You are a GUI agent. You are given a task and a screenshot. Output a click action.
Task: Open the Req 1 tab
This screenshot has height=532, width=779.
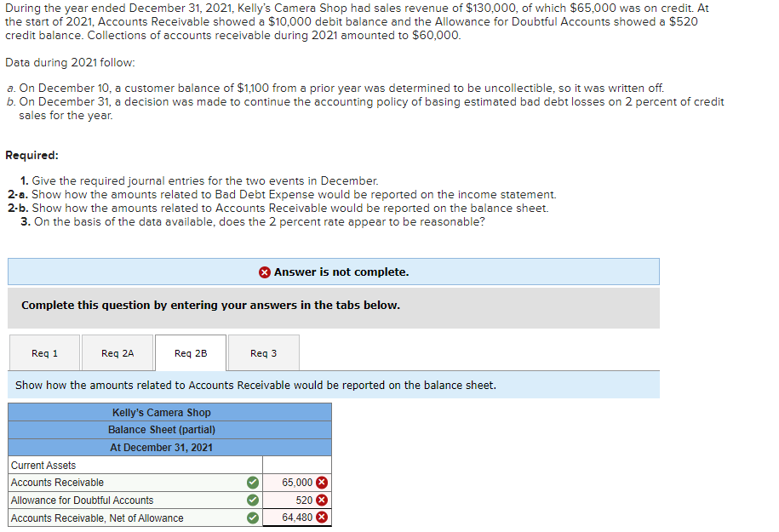[x=45, y=352]
